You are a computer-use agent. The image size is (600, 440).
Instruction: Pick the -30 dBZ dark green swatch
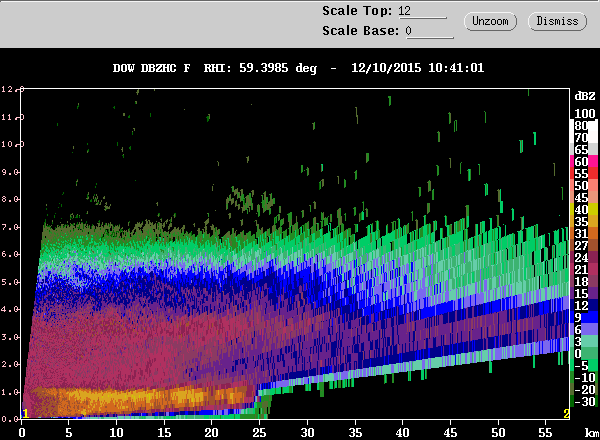(583, 401)
